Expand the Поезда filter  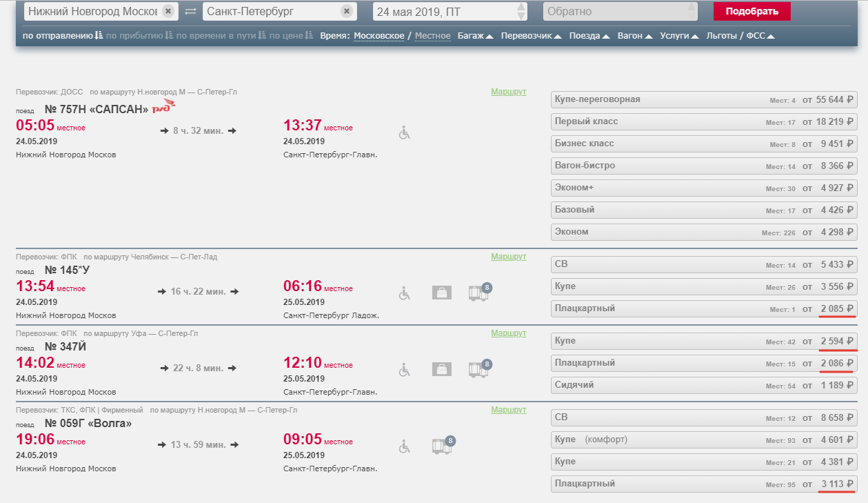(x=589, y=36)
